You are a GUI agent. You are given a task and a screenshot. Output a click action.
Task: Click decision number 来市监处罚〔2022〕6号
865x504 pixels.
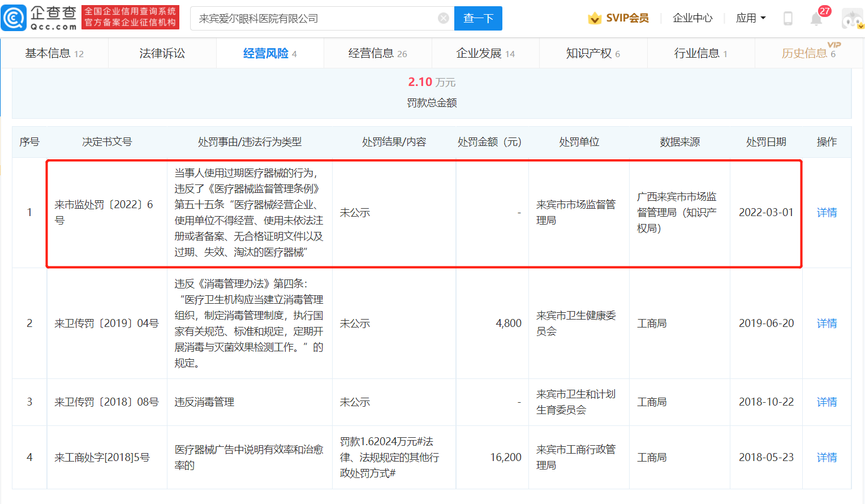point(104,212)
